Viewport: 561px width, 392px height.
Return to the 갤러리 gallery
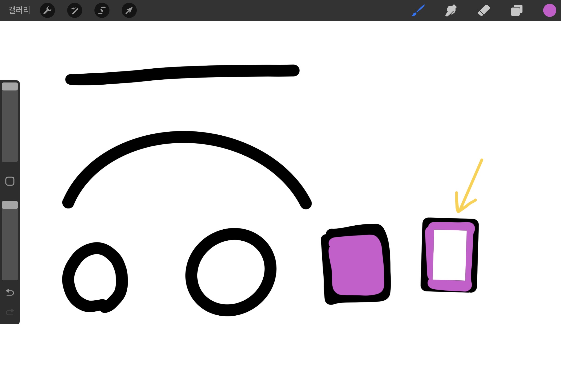[19, 10]
